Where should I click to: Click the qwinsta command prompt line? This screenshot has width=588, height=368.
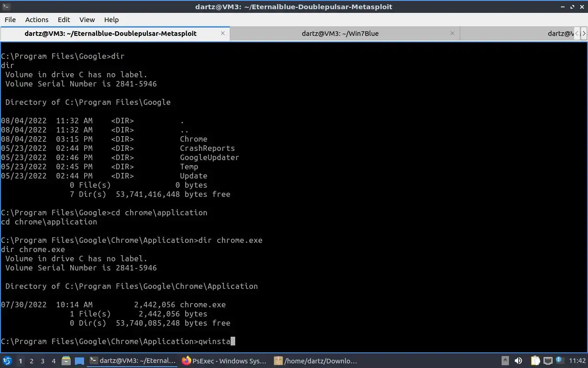click(118, 341)
